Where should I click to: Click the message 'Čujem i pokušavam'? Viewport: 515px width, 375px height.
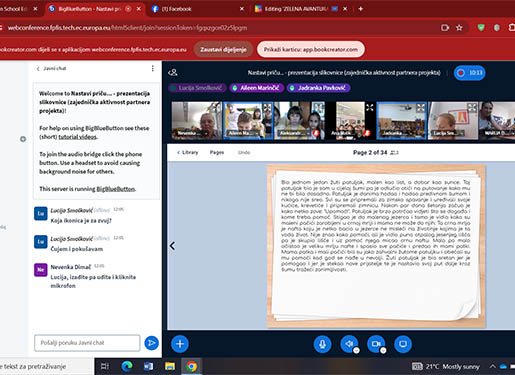click(77, 249)
